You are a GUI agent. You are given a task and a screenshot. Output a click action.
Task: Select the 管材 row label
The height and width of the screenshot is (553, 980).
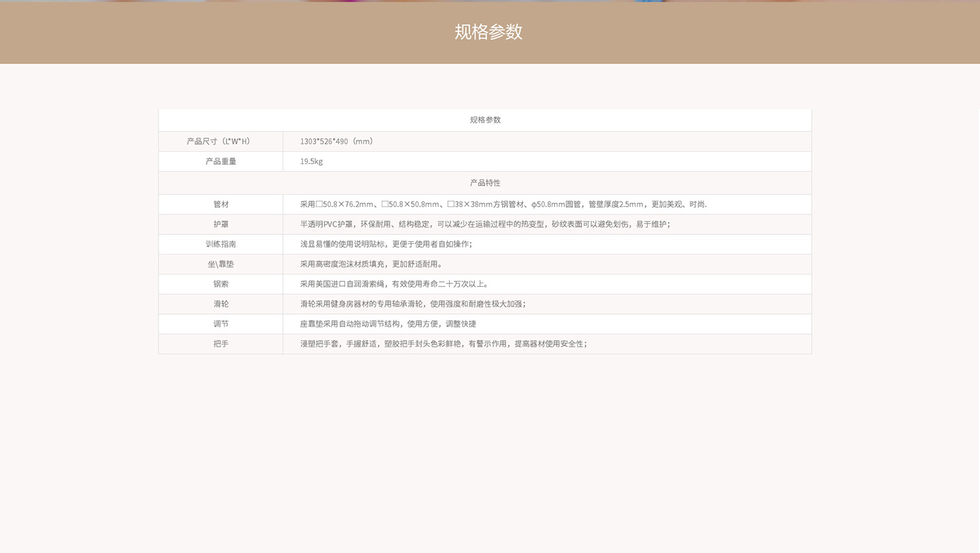pos(220,204)
